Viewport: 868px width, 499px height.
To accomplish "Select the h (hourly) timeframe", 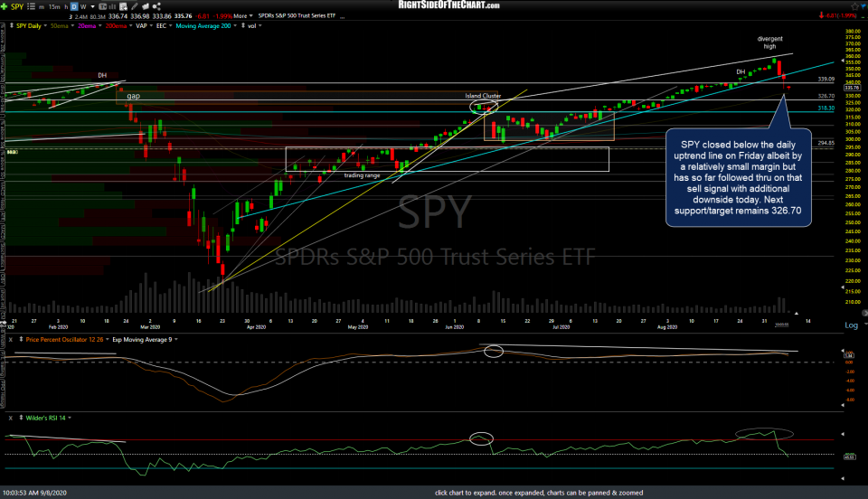I will click(x=66, y=6).
